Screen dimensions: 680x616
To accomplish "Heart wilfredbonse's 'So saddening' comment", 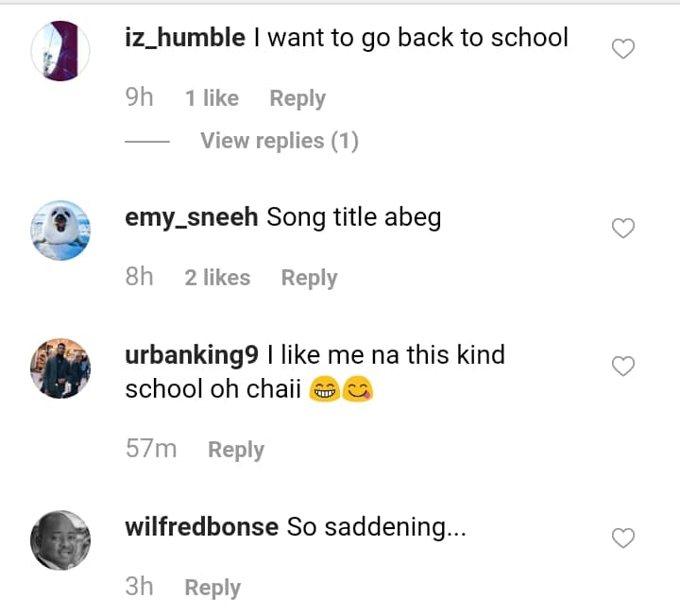I will pyautogui.click(x=623, y=538).
